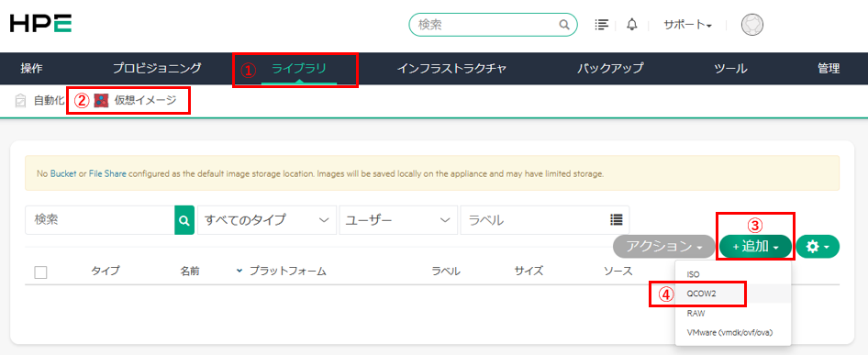This screenshot has width=868, height=355.
Task: Open the プロビジョニング menu
Action: coord(157,69)
